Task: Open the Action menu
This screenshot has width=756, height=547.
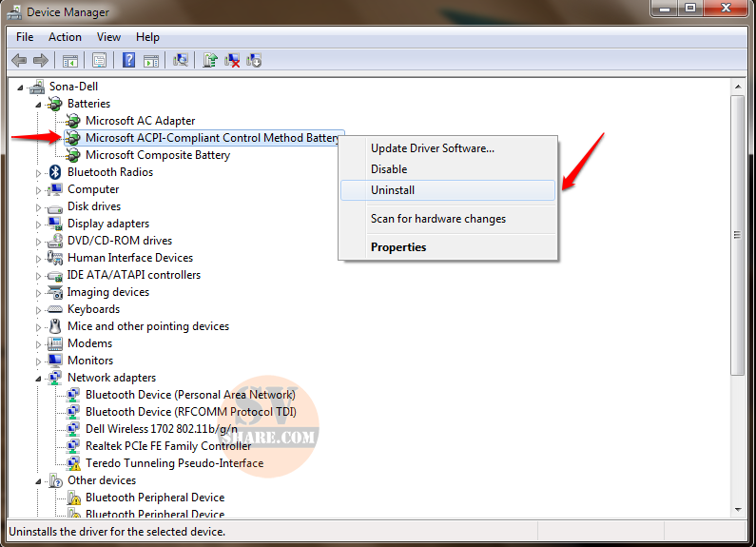Action: tap(65, 37)
